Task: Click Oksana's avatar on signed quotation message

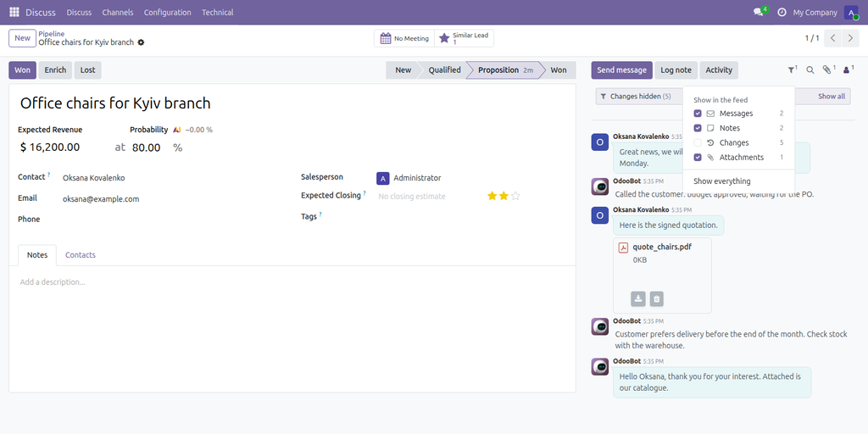Action: coord(600,215)
